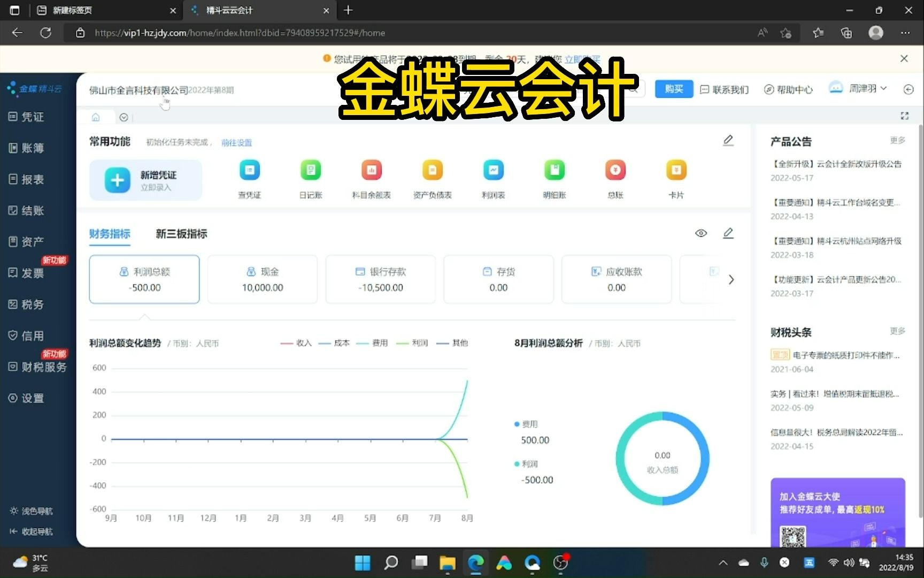The height and width of the screenshot is (578, 924).
Task: Toggle the 费用 legend in trend chart
Action: click(x=372, y=343)
